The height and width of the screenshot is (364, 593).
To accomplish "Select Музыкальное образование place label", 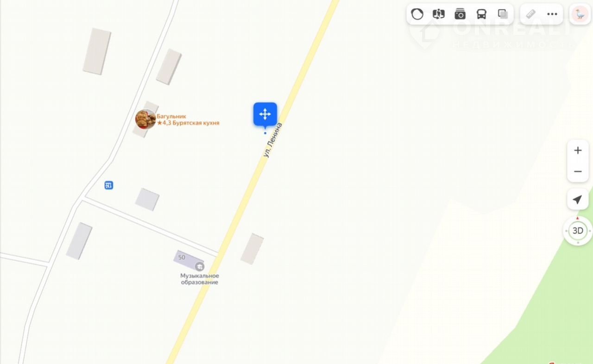I will tap(200, 279).
